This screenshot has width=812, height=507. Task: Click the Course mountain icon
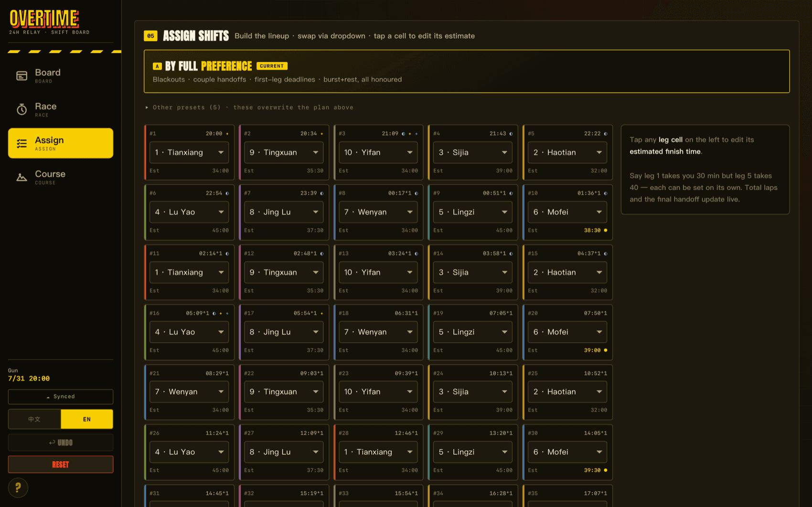21,177
